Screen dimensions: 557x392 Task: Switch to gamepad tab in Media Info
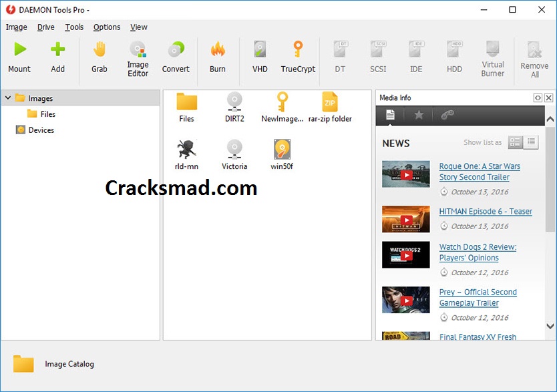pyautogui.click(x=447, y=115)
